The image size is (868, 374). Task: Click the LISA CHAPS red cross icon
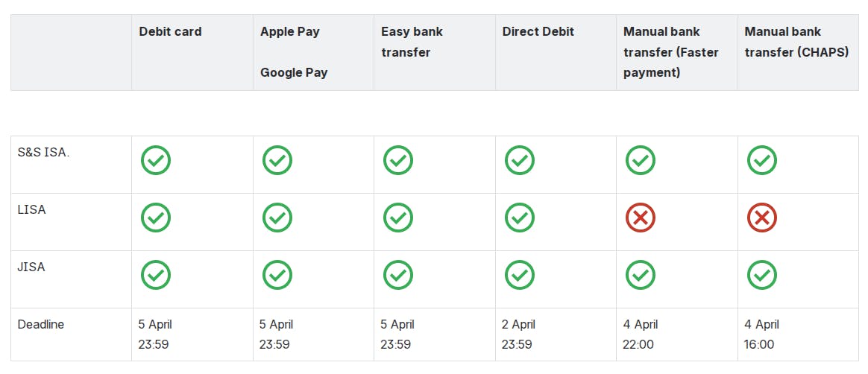click(x=762, y=218)
